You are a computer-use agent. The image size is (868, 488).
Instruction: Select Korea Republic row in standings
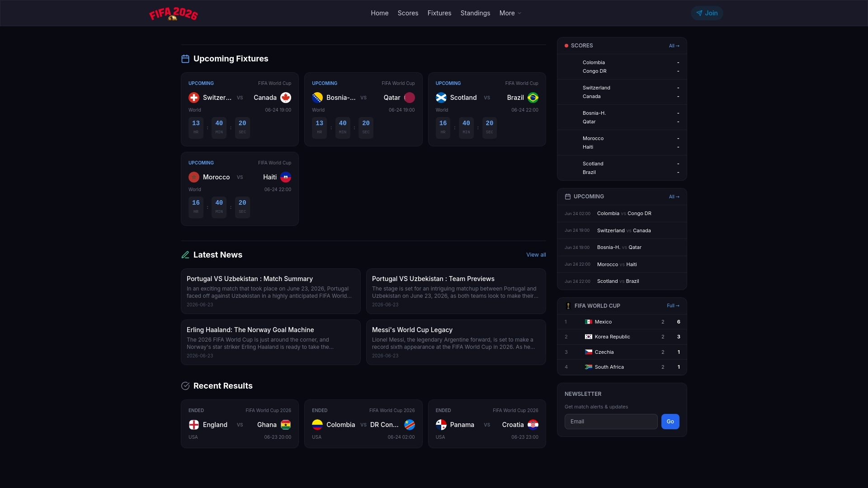tap(622, 337)
